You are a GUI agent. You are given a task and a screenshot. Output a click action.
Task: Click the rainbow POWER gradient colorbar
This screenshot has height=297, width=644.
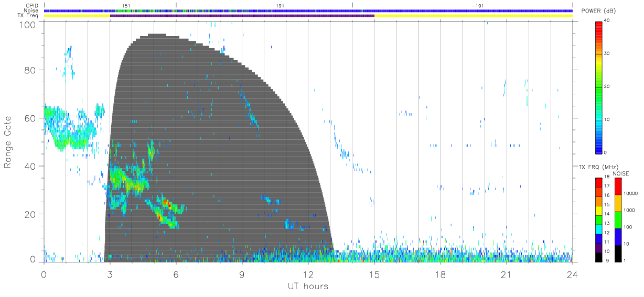click(599, 87)
